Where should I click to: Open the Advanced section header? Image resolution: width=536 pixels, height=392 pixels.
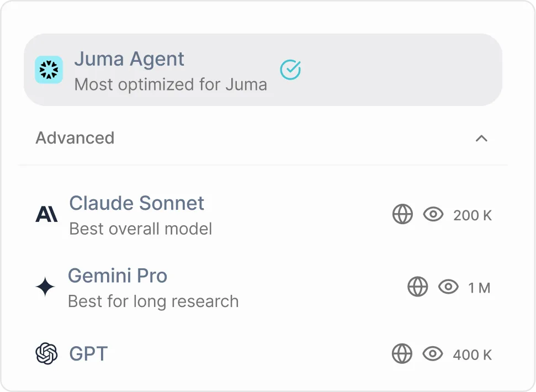click(75, 138)
